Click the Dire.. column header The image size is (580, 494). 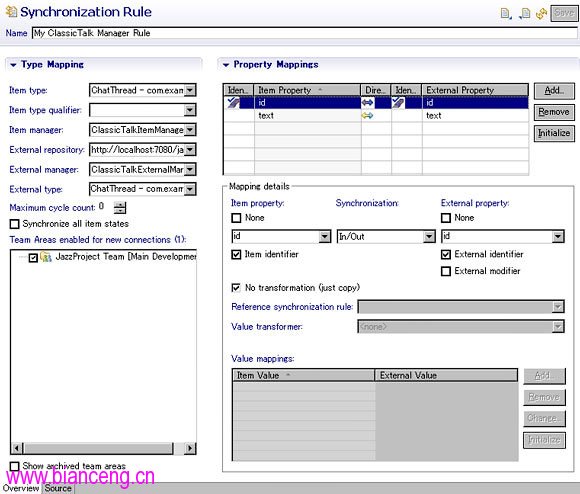click(x=376, y=90)
